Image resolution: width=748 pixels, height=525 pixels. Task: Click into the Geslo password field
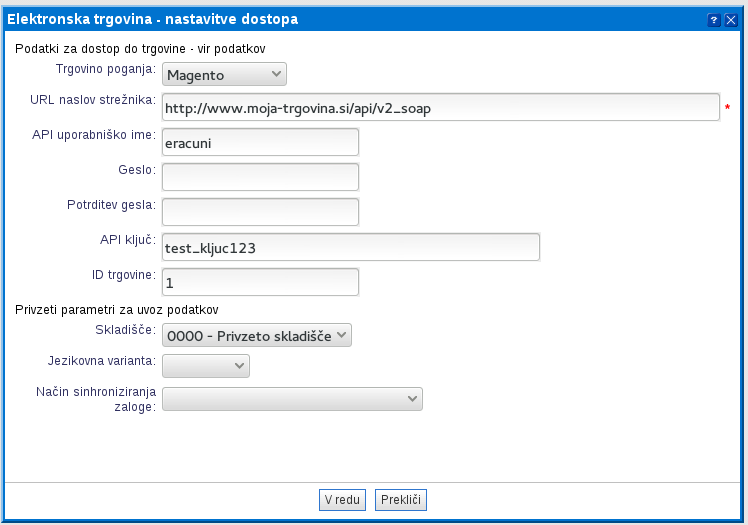pos(260,177)
